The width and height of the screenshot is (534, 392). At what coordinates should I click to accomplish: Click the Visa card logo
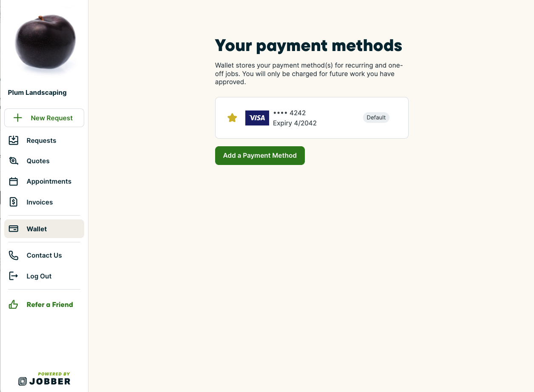[257, 118]
